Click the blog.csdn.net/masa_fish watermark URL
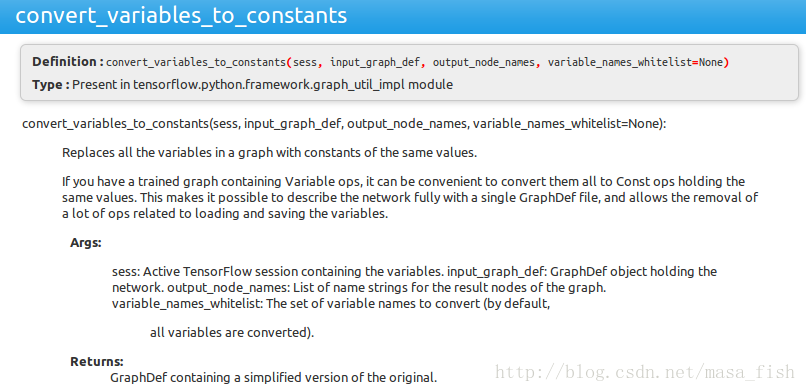Screen dimensions: 806x392 [645, 372]
